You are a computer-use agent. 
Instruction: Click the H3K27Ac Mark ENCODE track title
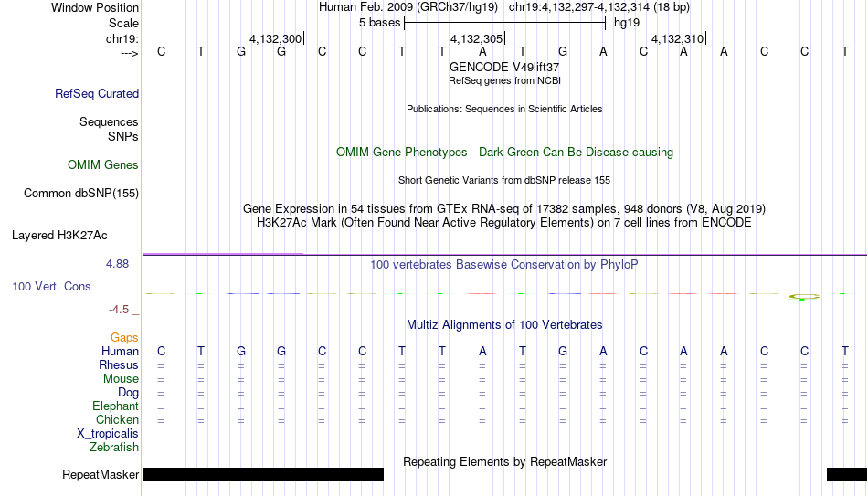[x=504, y=223]
